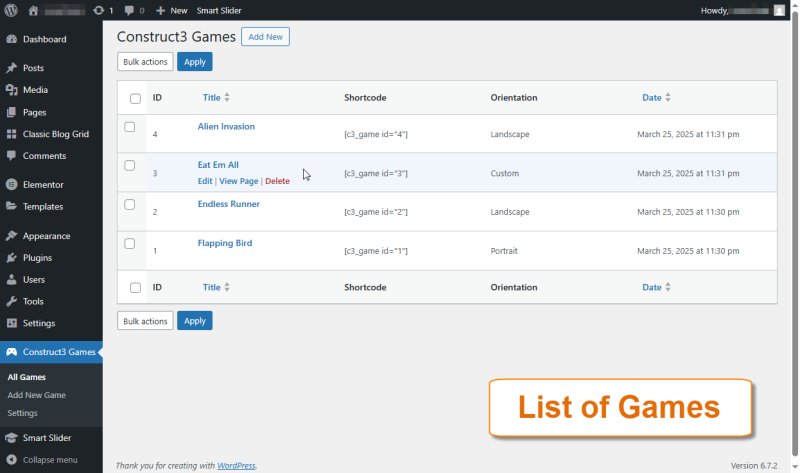This screenshot has height=473, width=800.
Task: Click the Templates folder icon
Action: 12,206
